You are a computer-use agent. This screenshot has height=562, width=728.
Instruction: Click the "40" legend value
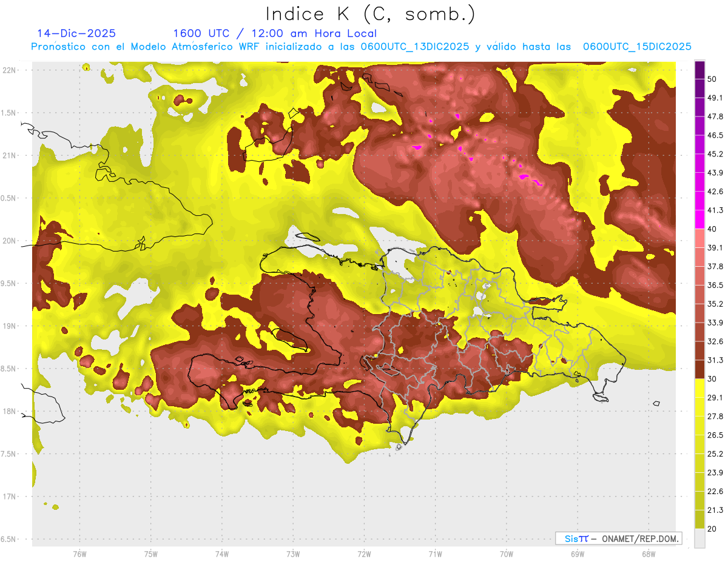pyautogui.click(x=713, y=229)
